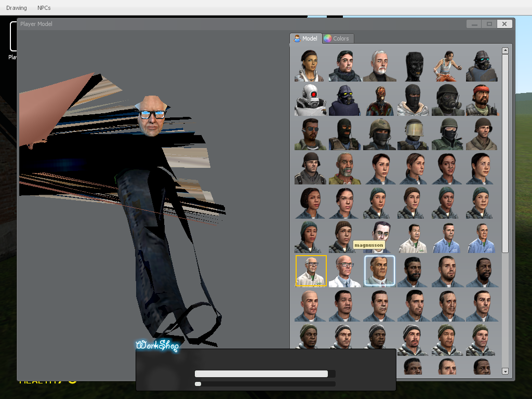The width and height of the screenshot is (532, 399).
Task: Select the Combine police model with yellow eyes
Action: (x=345, y=100)
